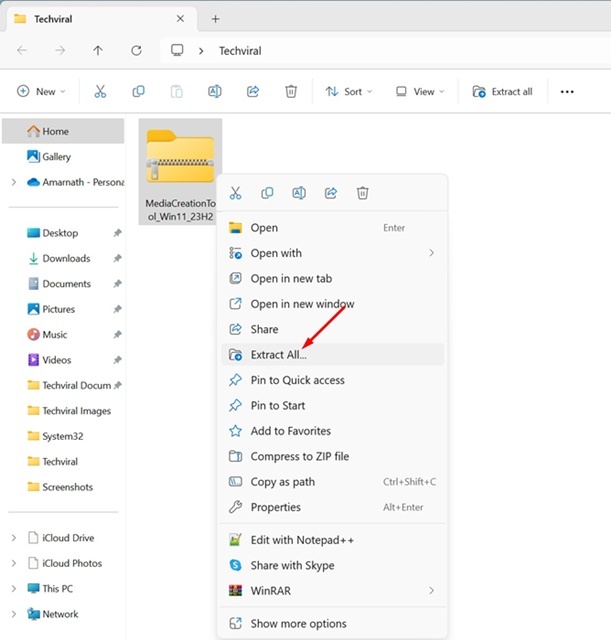Open Home in the navigation pane
The width and height of the screenshot is (611, 640).
63,131
